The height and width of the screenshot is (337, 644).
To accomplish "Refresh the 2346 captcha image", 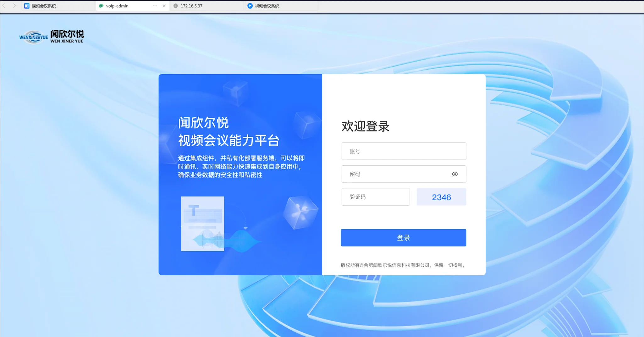I will pyautogui.click(x=441, y=197).
